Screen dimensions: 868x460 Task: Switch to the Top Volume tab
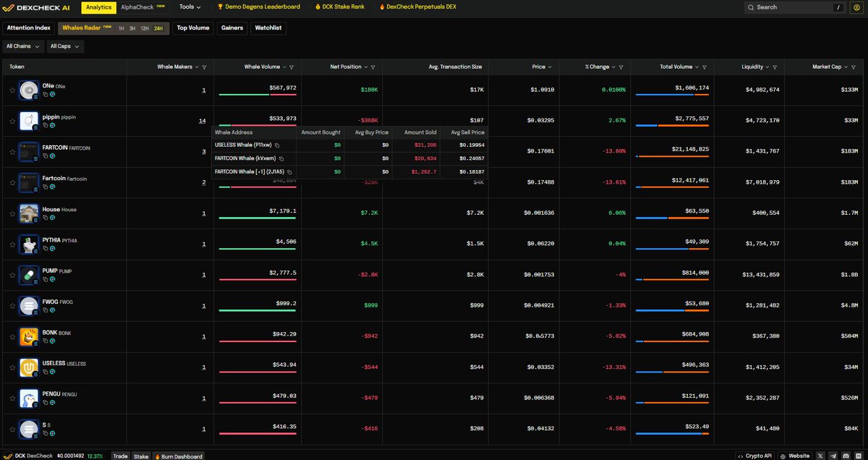tap(193, 28)
